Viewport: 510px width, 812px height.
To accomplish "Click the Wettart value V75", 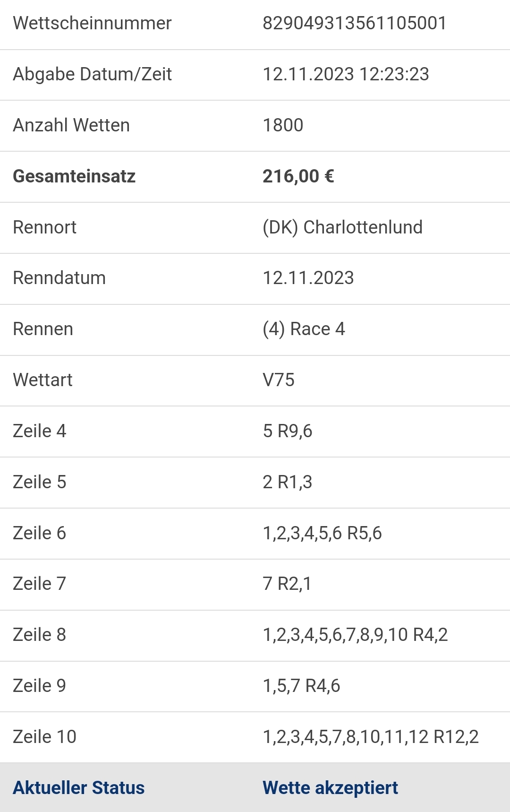I will click(279, 380).
